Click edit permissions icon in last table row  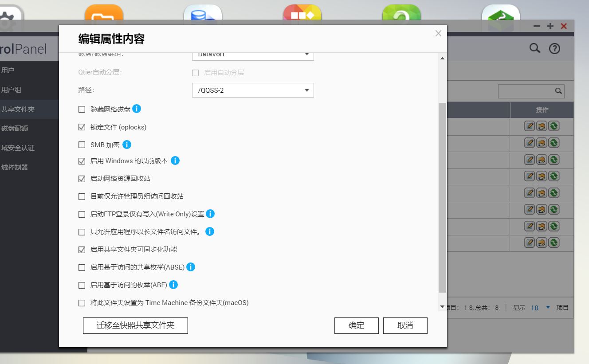[542, 243]
